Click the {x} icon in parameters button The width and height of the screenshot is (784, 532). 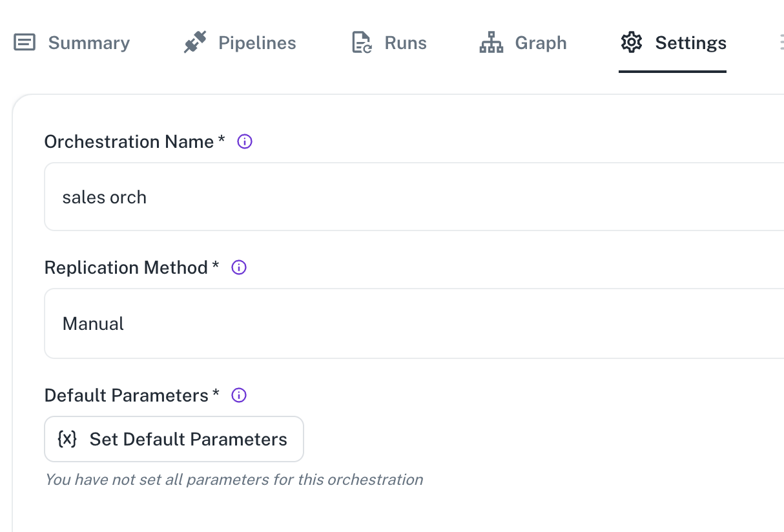tap(67, 439)
